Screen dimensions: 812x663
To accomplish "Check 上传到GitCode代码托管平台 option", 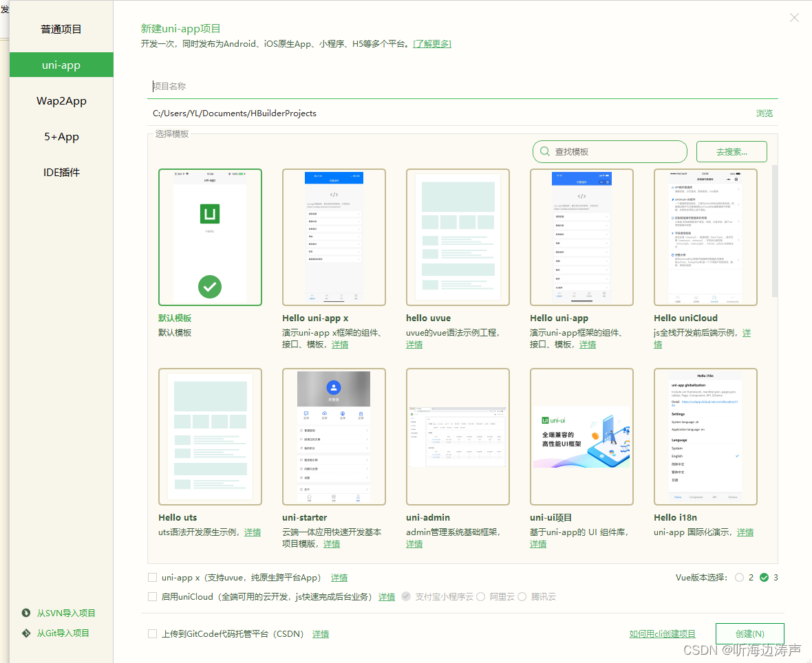I will [x=152, y=633].
